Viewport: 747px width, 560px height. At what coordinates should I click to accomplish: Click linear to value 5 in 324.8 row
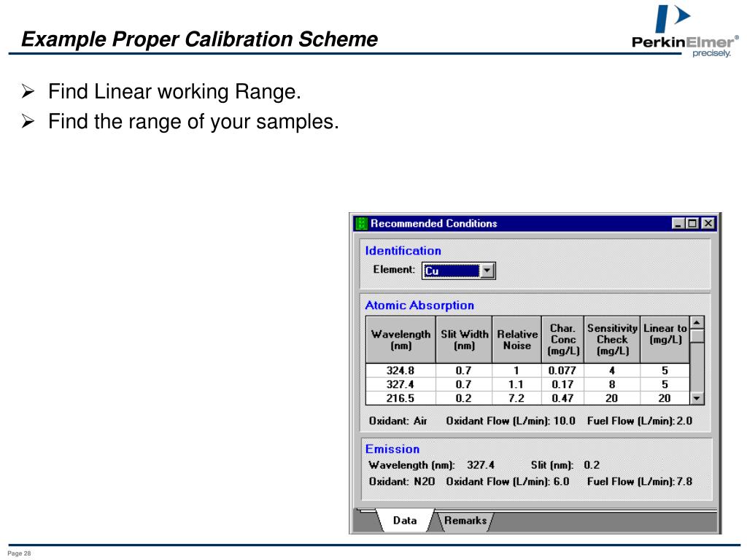665,370
